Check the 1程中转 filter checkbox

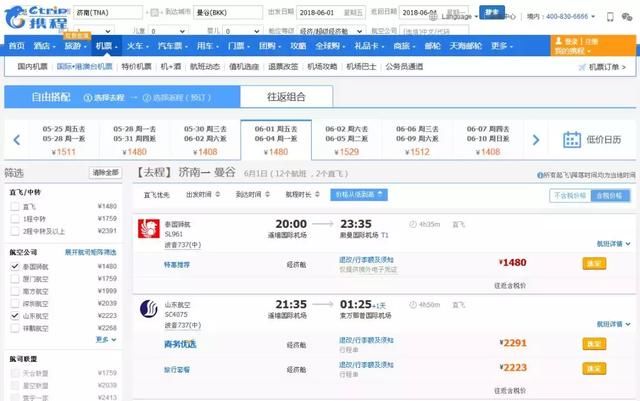[15, 218]
